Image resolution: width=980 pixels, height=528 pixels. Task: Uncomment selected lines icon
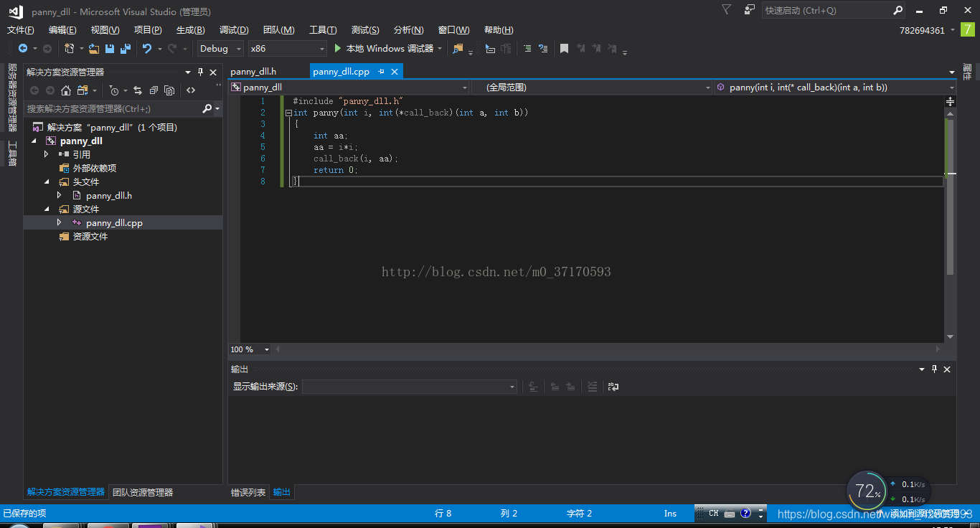[x=543, y=49]
